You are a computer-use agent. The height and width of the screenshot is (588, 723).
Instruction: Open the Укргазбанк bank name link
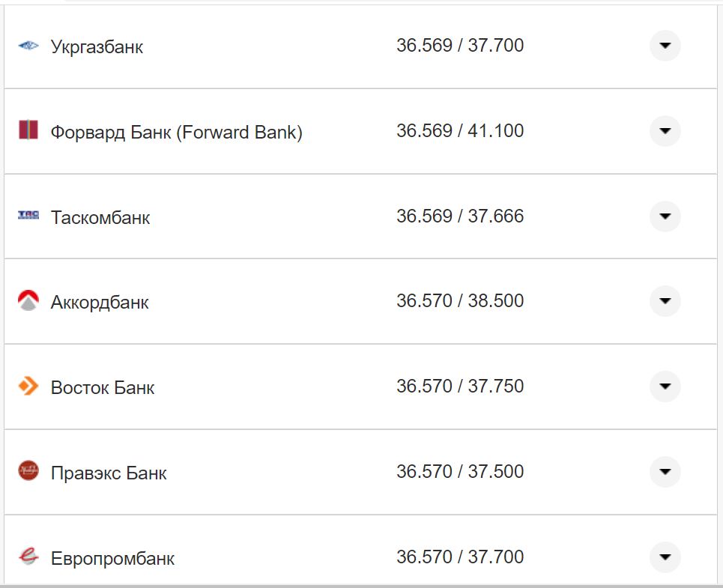click(x=97, y=47)
